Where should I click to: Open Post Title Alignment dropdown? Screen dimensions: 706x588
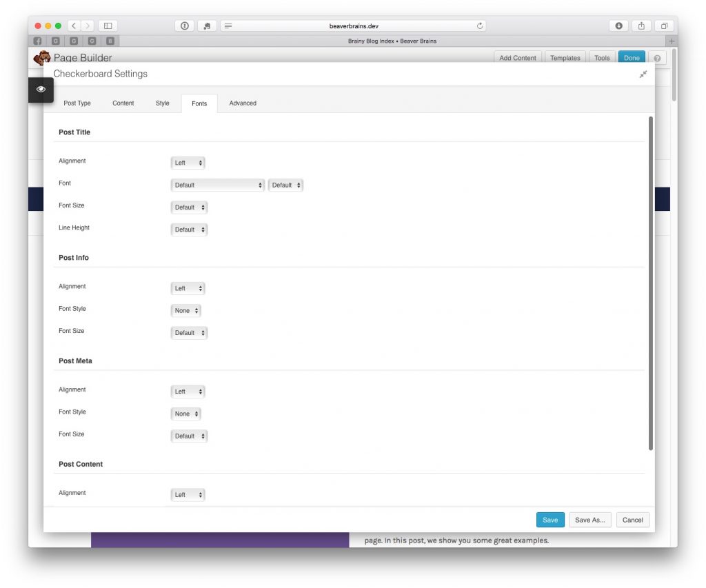coord(188,163)
